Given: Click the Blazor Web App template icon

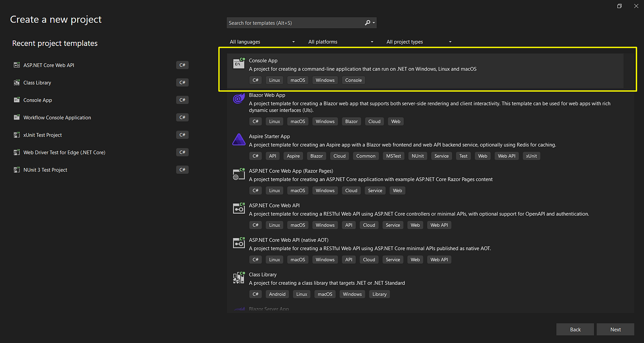Looking at the screenshot, I should click(x=239, y=98).
